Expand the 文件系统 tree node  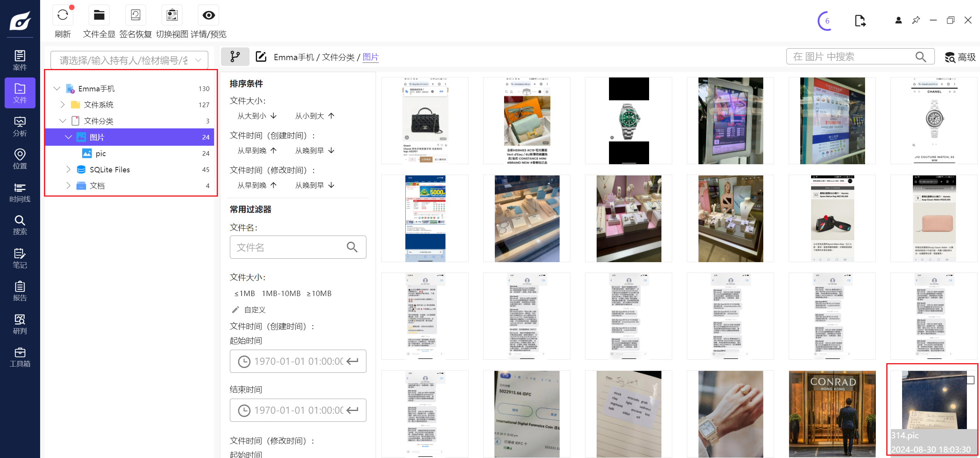[x=62, y=105]
